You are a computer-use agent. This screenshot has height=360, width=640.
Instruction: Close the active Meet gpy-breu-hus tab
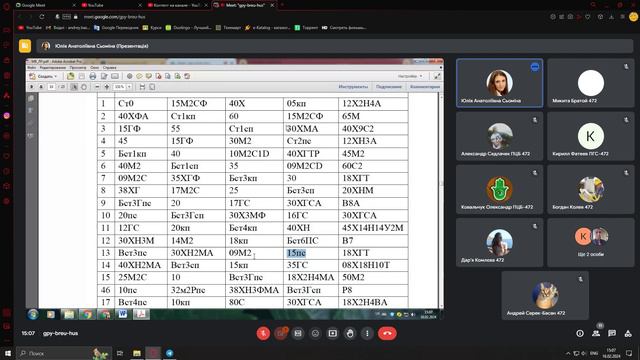click(x=272, y=5)
